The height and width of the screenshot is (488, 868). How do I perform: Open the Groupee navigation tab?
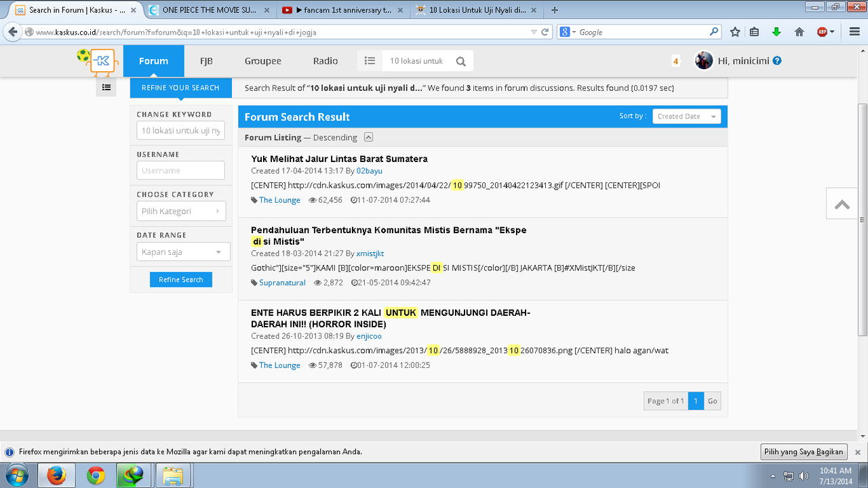click(x=263, y=61)
